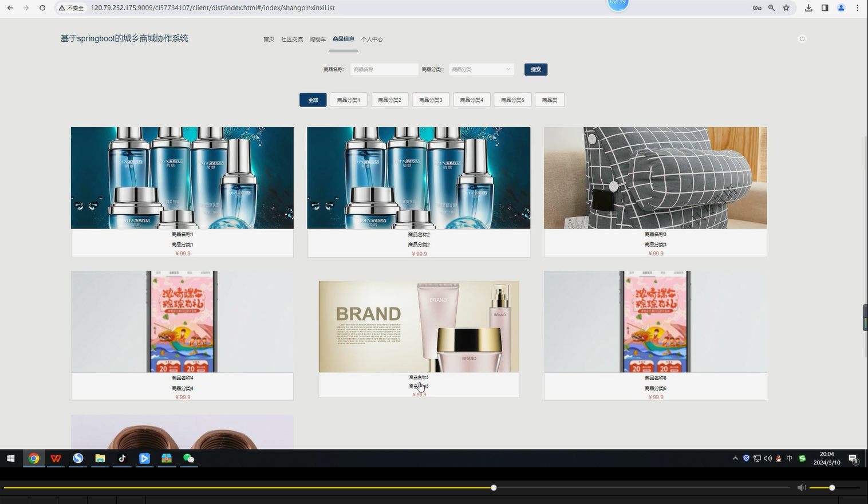Open File Explorer from the taskbar

[x=100, y=458]
